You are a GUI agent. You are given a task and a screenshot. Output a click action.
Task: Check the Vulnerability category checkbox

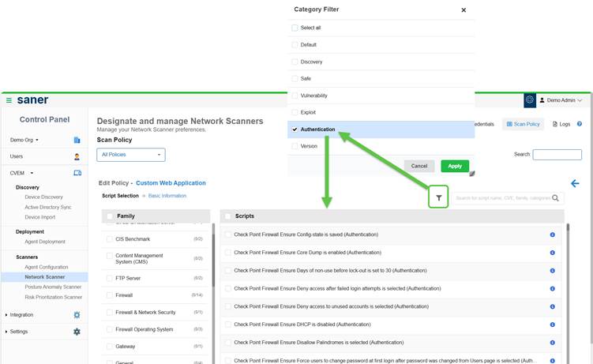click(295, 96)
